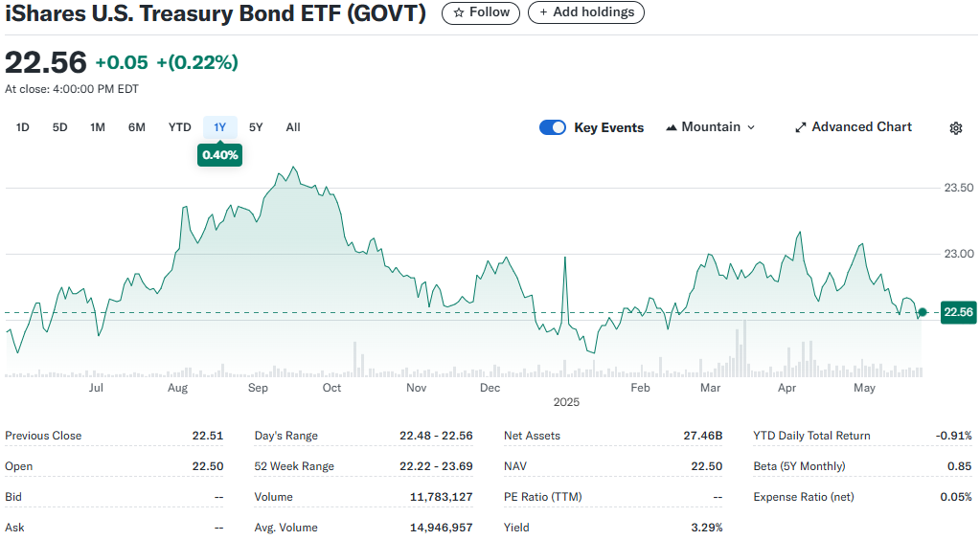This screenshot has width=980, height=540.
Task: Click the Avg. Volume value 14,946,957
Action: 442,528
